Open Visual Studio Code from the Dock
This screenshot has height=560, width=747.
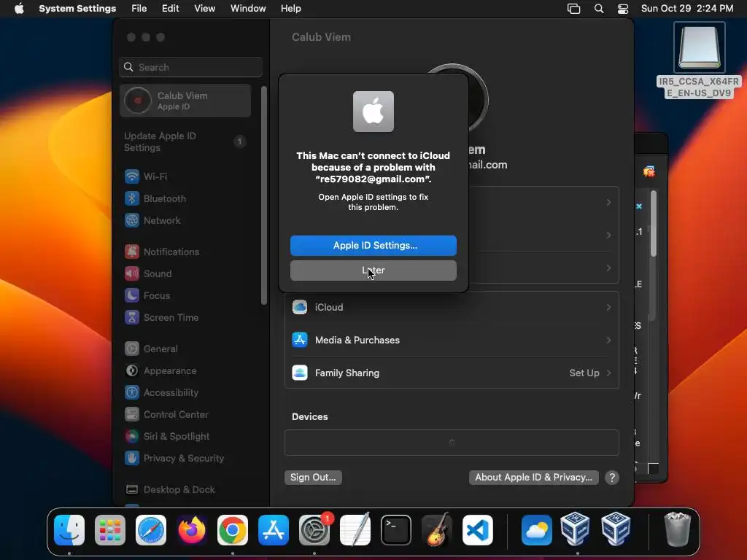pyautogui.click(x=477, y=530)
